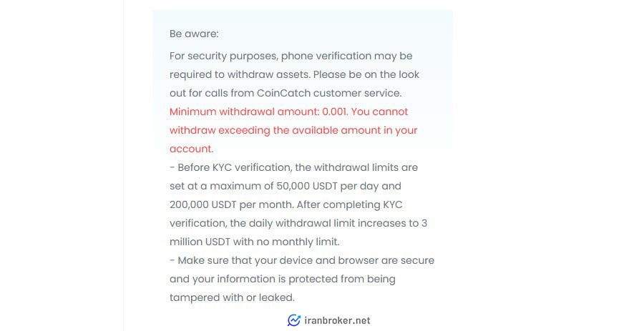The image size is (644, 331).
Task: Click "million USDT with no monthly limit." line
Action: (x=255, y=242)
